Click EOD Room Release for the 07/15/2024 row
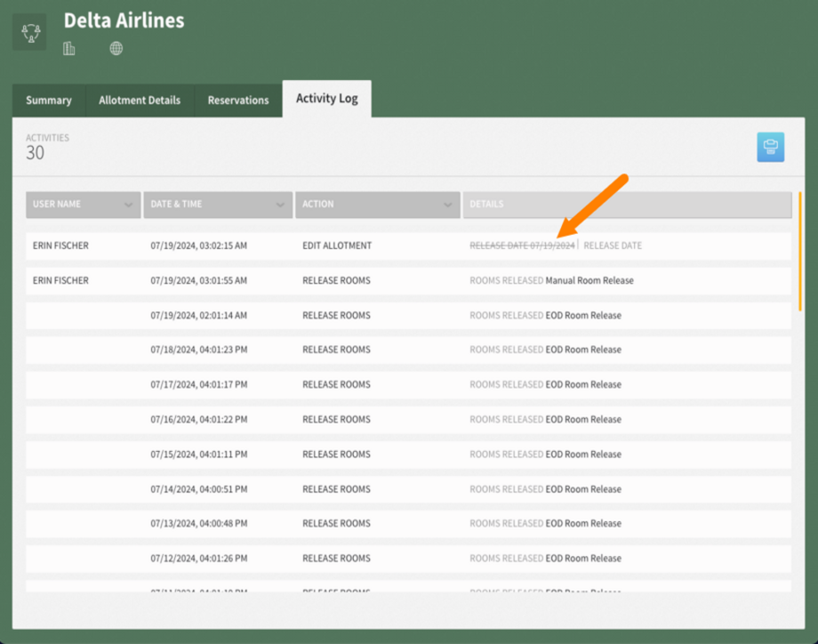The width and height of the screenshot is (818, 644). (583, 455)
